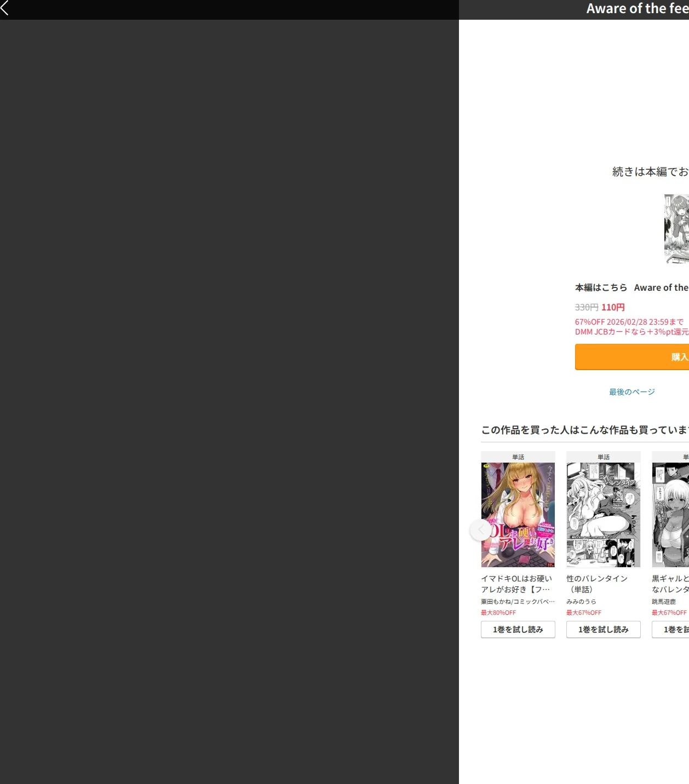This screenshot has width=689, height=784.
Task: Open author link 栗田もかね/コミックバベ
Action: 518,602
